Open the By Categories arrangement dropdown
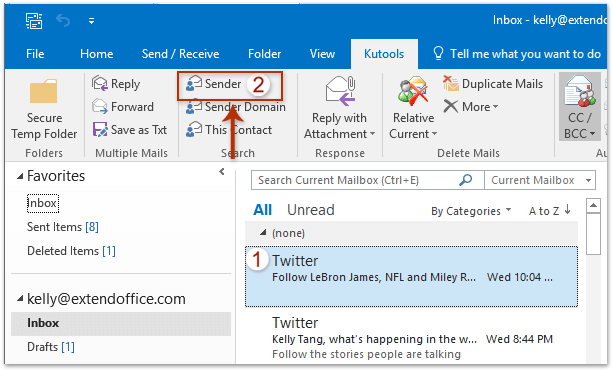Screen dimensions: 613x370 coord(471,211)
